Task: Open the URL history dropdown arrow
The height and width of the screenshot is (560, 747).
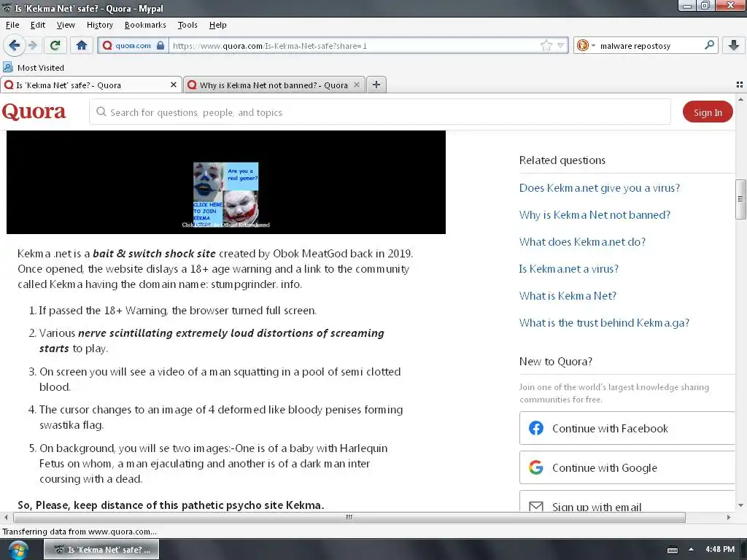Action: tap(561, 46)
